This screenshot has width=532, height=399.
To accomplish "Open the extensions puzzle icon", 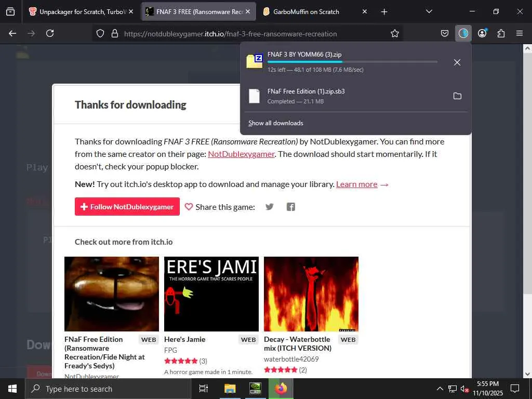I will point(501,33).
